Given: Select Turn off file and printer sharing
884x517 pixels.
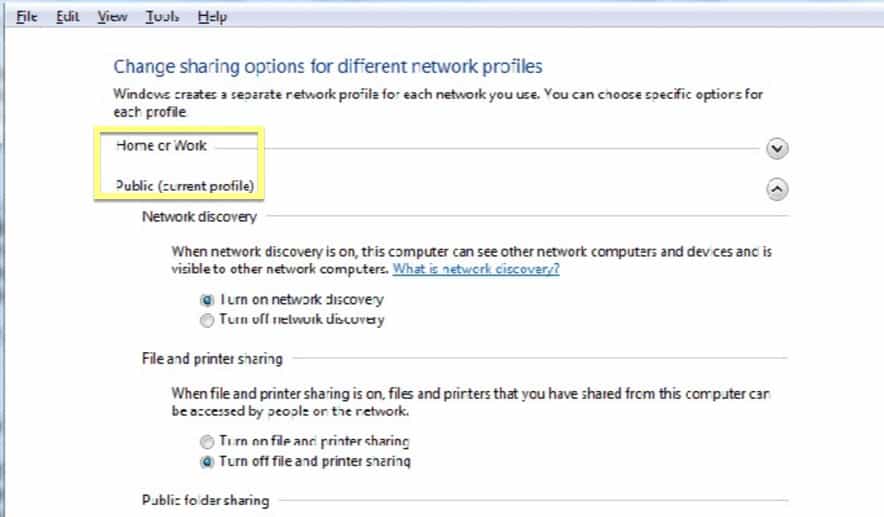Looking at the screenshot, I should (x=207, y=462).
